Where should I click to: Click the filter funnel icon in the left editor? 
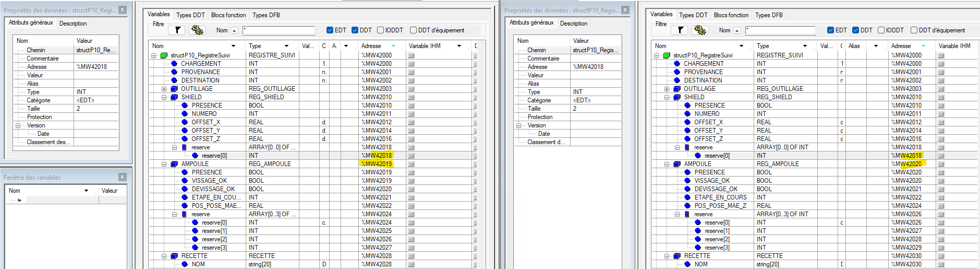[x=177, y=30]
